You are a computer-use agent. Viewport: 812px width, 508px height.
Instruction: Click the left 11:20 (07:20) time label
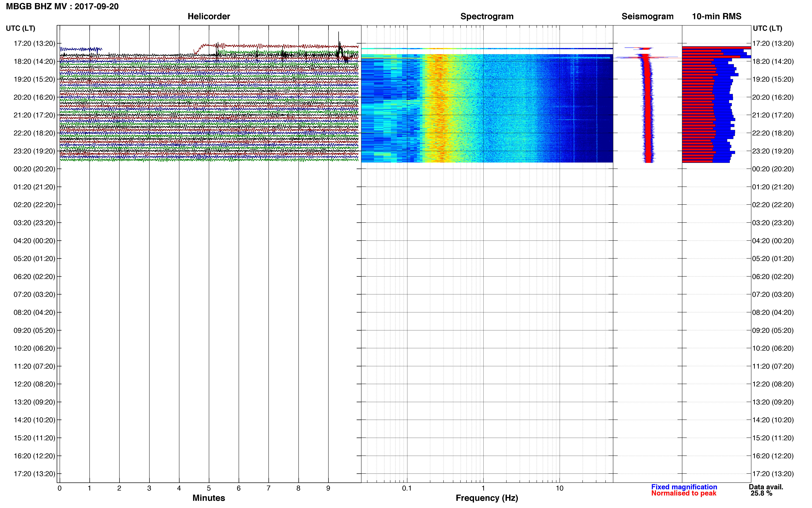[x=35, y=366]
